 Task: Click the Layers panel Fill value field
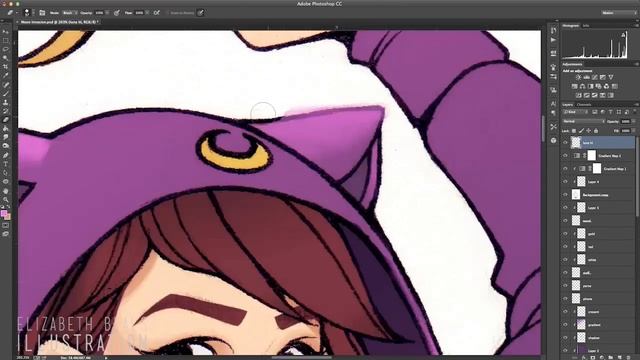[x=625, y=131]
